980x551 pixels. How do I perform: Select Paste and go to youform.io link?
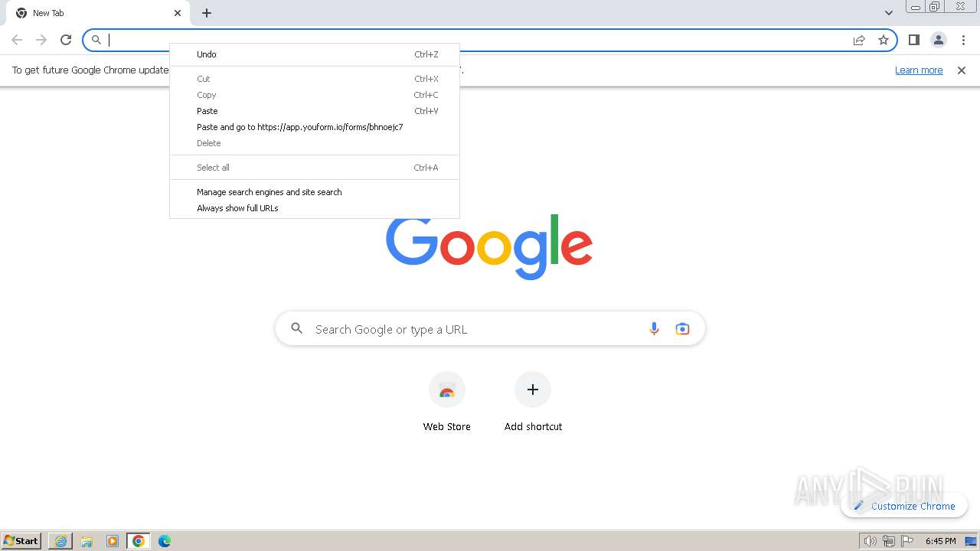point(315,127)
